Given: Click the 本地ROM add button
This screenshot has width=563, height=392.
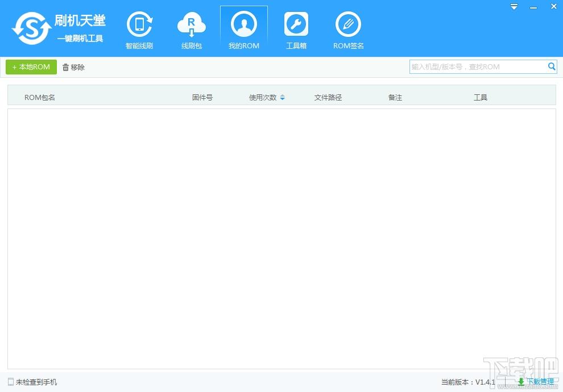Looking at the screenshot, I should (31, 67).
